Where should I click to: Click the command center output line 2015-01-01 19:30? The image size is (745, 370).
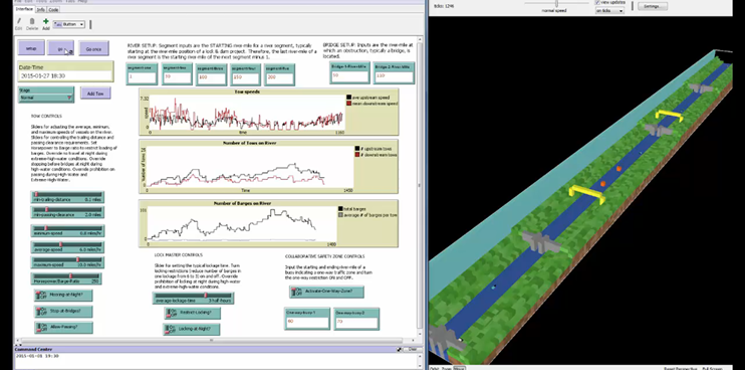coord(38,356)
